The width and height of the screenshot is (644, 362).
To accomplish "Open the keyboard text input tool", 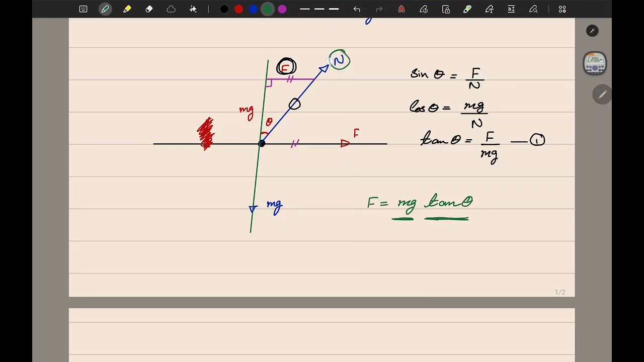I will coord(84,9).
